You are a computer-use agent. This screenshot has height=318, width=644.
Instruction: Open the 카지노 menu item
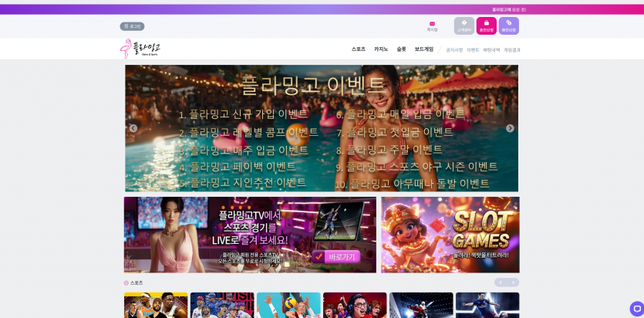(x=381, y=49)
